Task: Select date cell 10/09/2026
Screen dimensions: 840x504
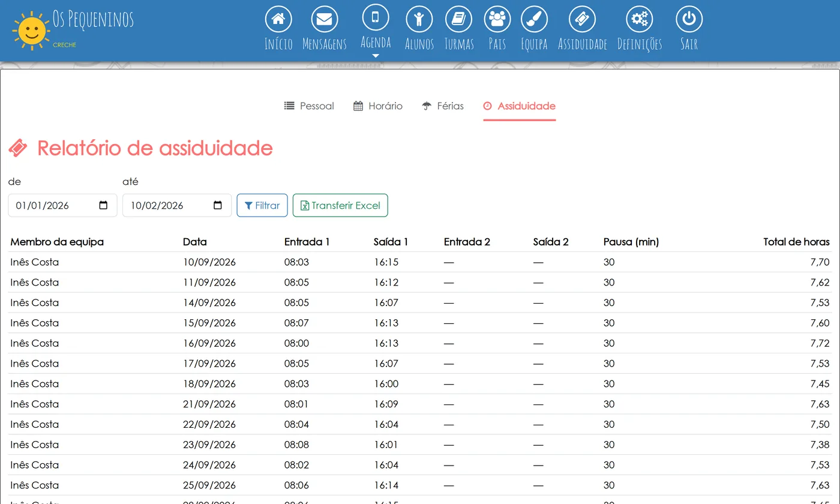Action: pyautogui.click(x=209, y=262)
